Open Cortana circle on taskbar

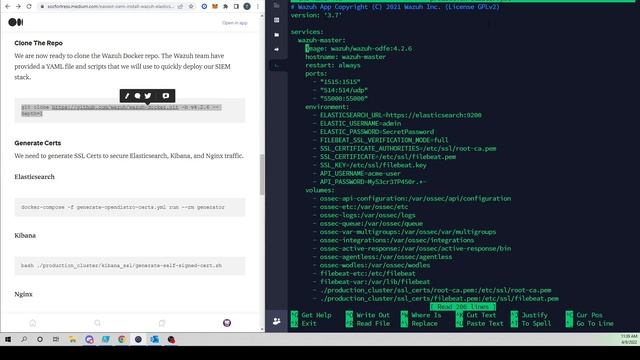coord(40,340)
